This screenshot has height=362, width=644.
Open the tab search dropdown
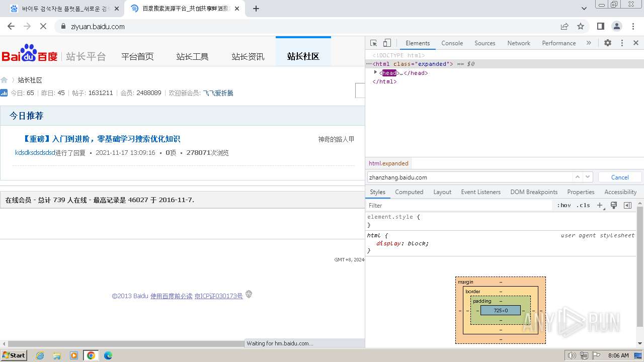584,9
